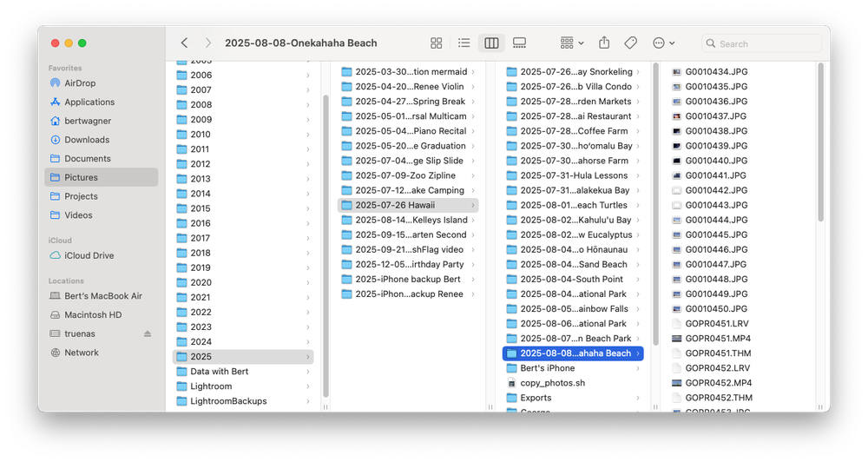868x462 pixels.
Task: Expand the 2025-07-09-Zoo Zipline chevron
Action: pos(473,175)
